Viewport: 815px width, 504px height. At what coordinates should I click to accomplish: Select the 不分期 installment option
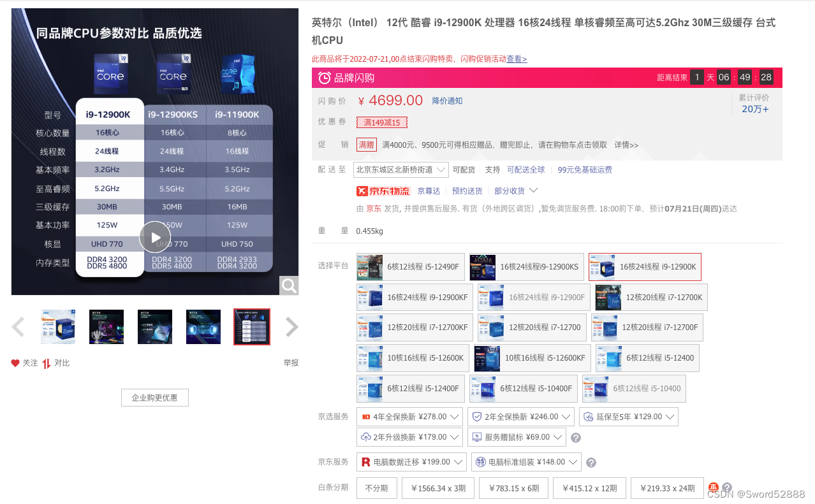pyautogui.click(x=376, y=487)
